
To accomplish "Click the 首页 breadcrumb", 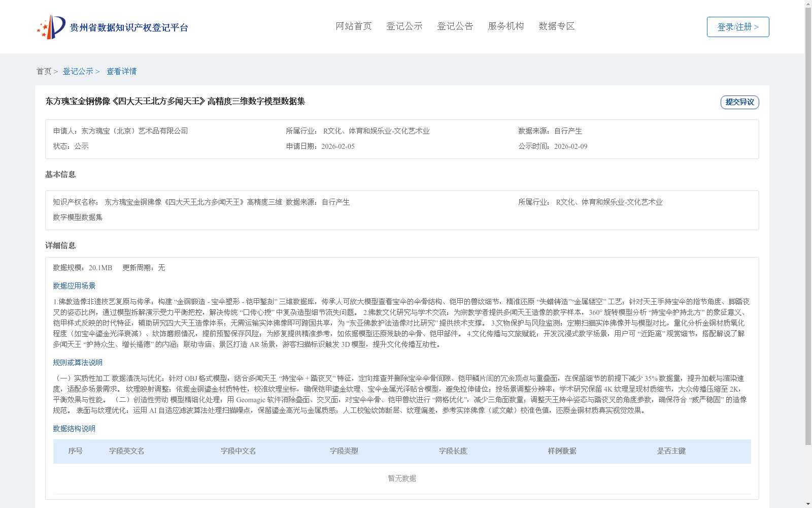I will pyautogui.click(x=44, y=71).
